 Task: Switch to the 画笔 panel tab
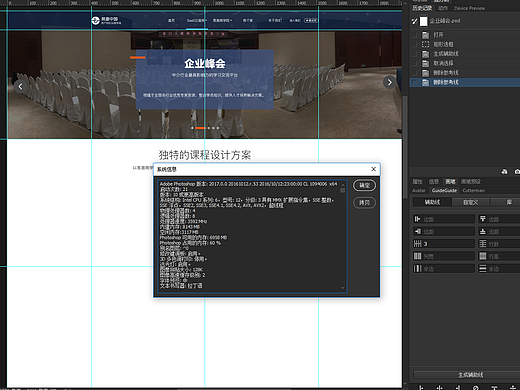pos(450,182)
